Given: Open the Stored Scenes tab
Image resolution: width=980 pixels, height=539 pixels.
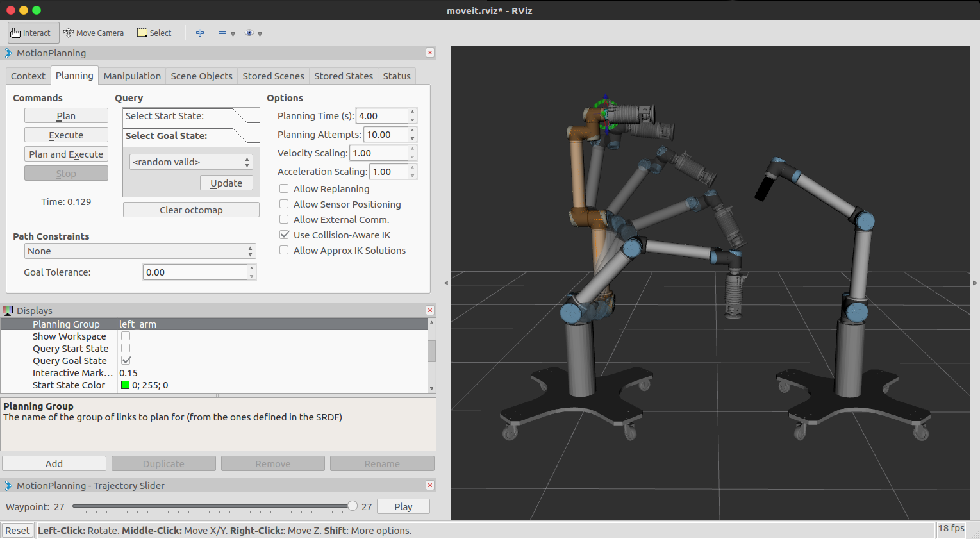Looking at the screenshot, I should 273,76.
